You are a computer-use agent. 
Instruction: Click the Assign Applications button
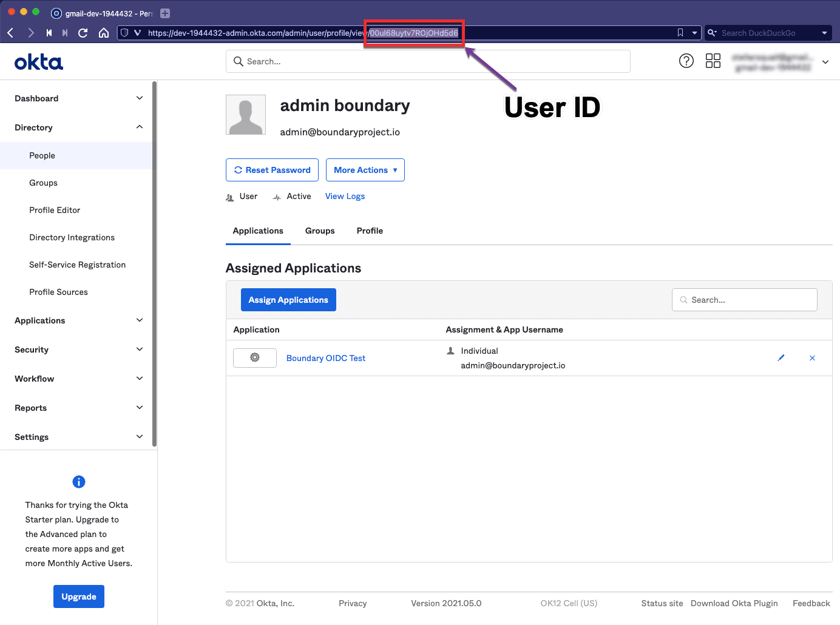tap(288, 300)
